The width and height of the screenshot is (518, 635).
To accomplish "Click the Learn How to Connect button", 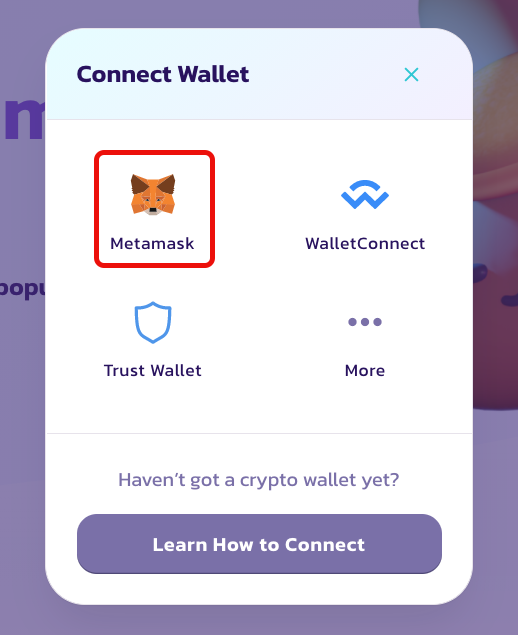I will coord(259,544).
